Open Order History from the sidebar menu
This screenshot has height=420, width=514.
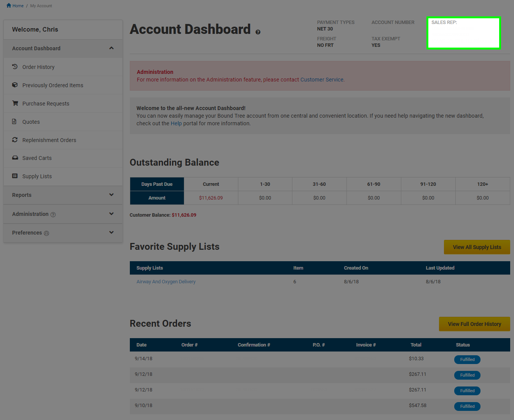tap(38, 67)
